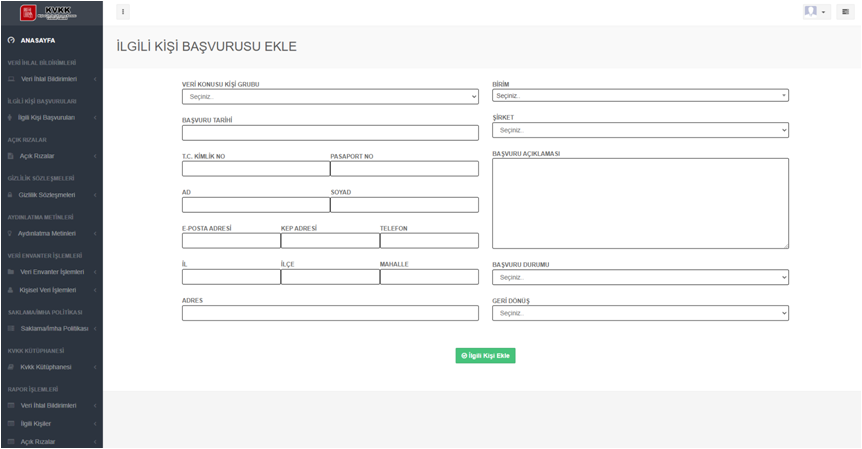The width and height of the screenshot is (862, 449).
Task: Click the Açık Rızalar sidebar icon
Action: point(11,156)
